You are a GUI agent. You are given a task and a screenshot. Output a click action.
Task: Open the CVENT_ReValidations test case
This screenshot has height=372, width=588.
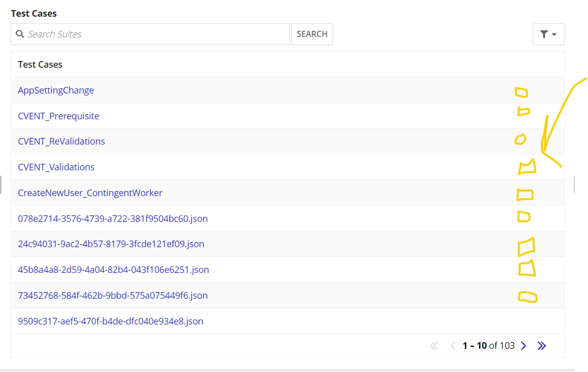click(62, 142)
